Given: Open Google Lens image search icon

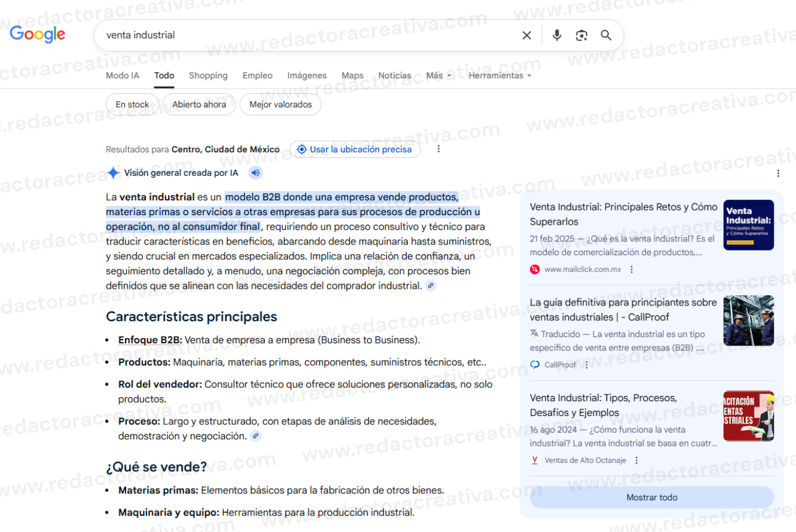Looking at the screenshot, I should [581, 35].
